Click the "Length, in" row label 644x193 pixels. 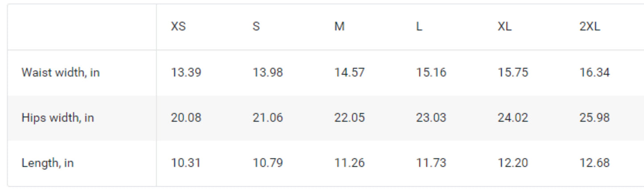pyautogui.click(x=48, y=163)
